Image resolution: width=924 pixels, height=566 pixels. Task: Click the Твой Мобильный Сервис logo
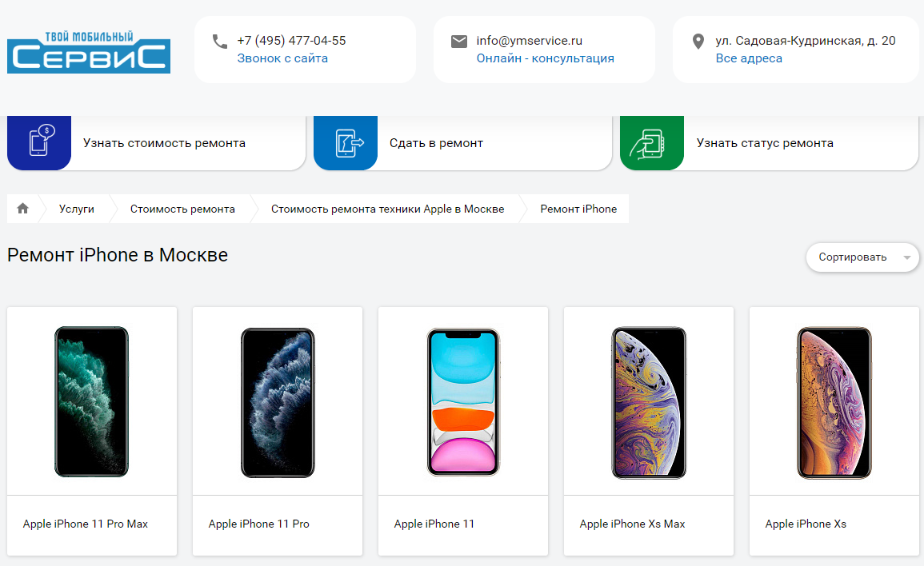[89, 52]
